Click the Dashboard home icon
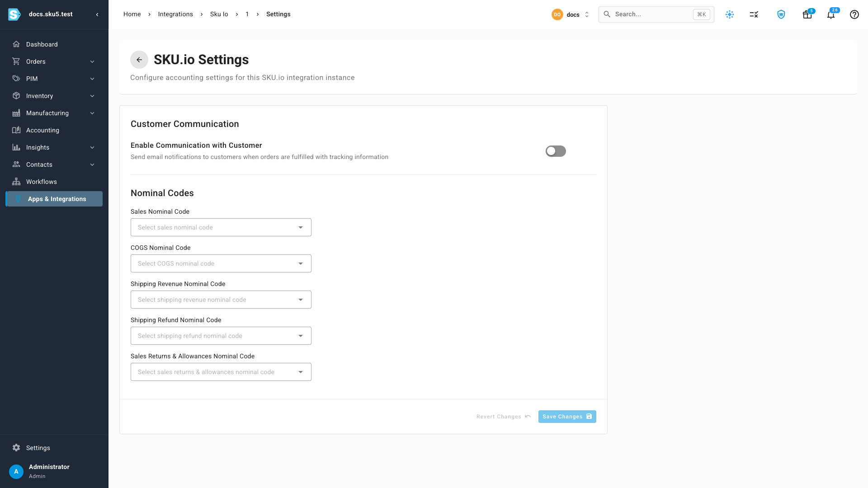The width and height of the screenshot is (868, 488). pos(16,44)
